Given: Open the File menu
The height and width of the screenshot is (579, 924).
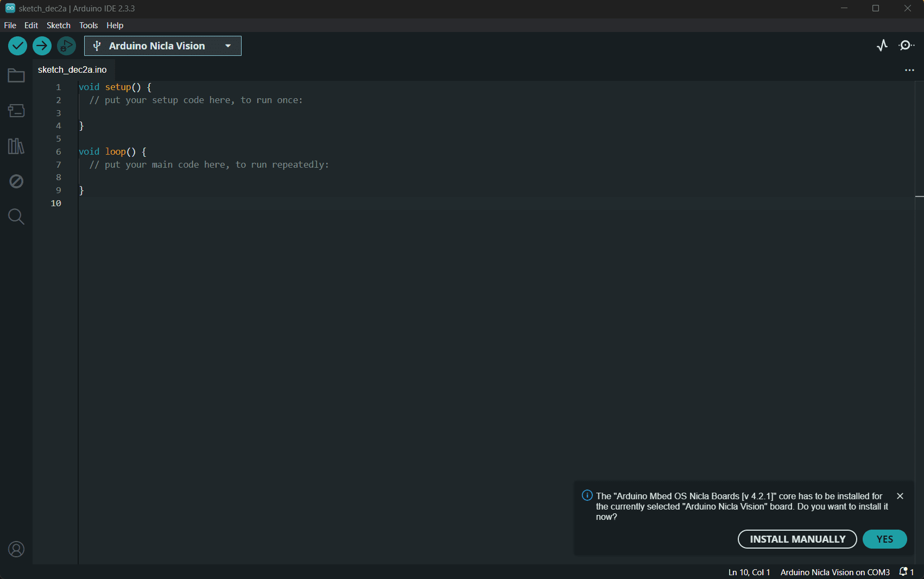Looking at the screenshot, I should coord(10,26).
